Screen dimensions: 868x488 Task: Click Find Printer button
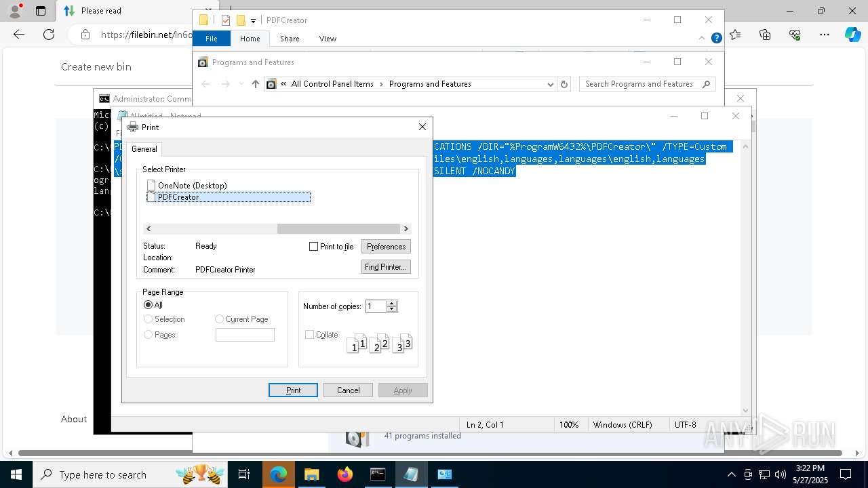386,267
